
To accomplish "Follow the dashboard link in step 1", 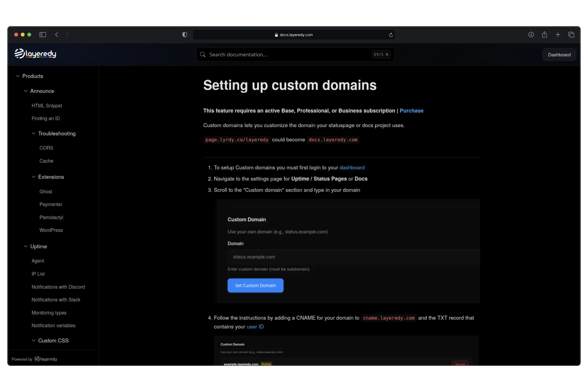I will pos(352,168).
